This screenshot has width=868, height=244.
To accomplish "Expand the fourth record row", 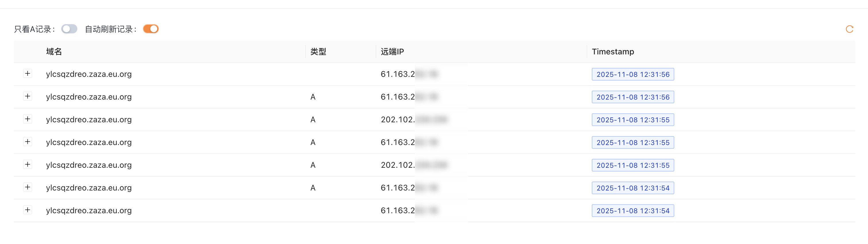I will (28, 142).
